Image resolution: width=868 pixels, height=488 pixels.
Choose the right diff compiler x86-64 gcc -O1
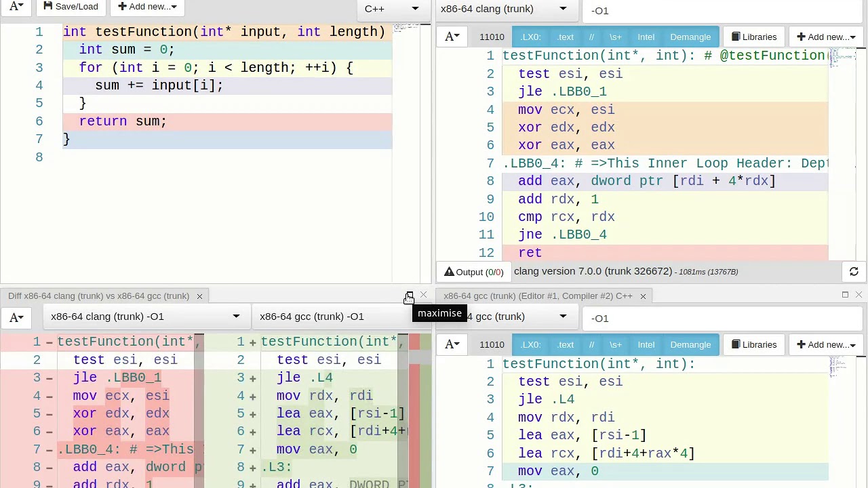(341, 317)
